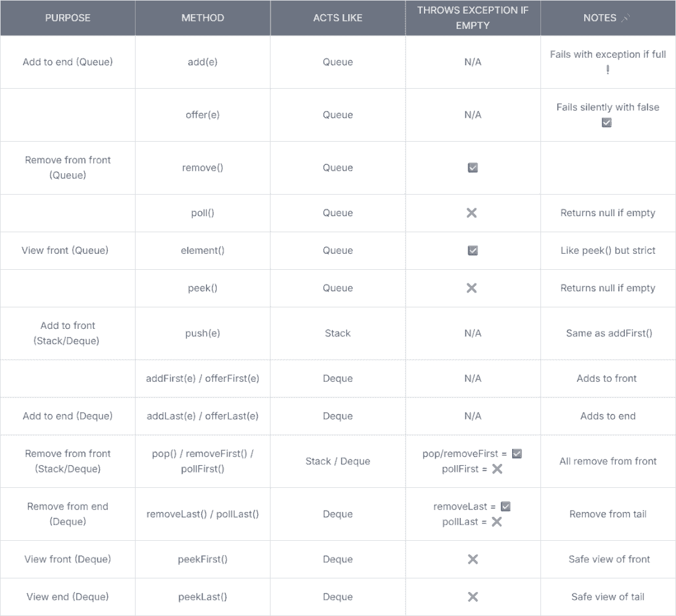Click the X icon next to pollFirst =
The width and height of the screenshot is (676, 616).
tap(497, 469)
